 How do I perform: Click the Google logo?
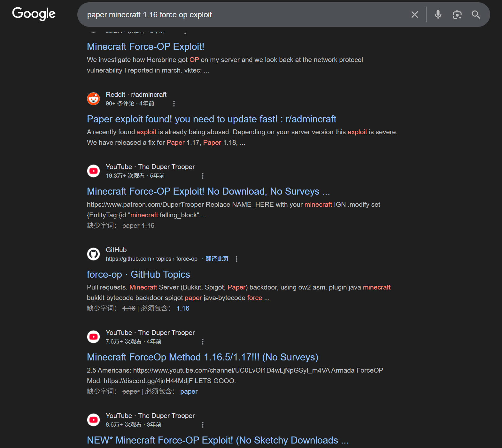pyautogui.click(x=34, y=14)
